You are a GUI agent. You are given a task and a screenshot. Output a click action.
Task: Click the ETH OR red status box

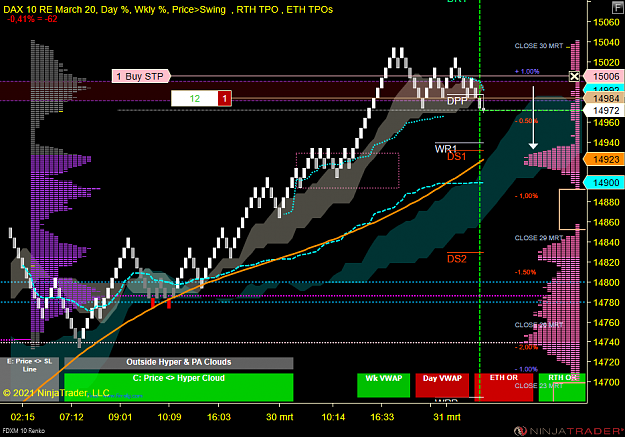[503, 387]
